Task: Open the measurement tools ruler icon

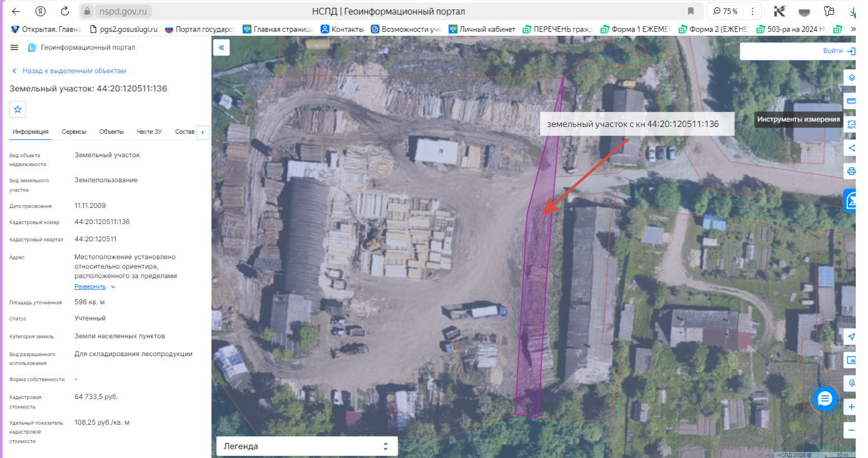Action: (x=851, y=101)
